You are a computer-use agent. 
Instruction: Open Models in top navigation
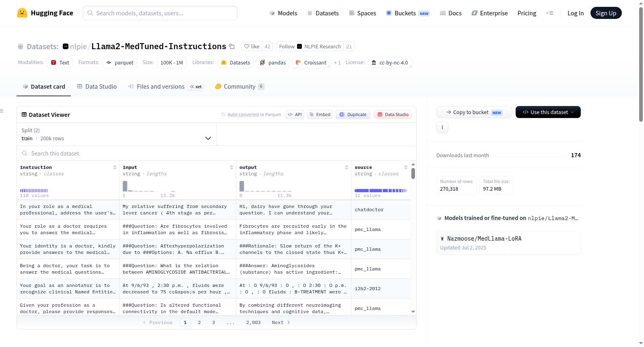tap(283, 13)
